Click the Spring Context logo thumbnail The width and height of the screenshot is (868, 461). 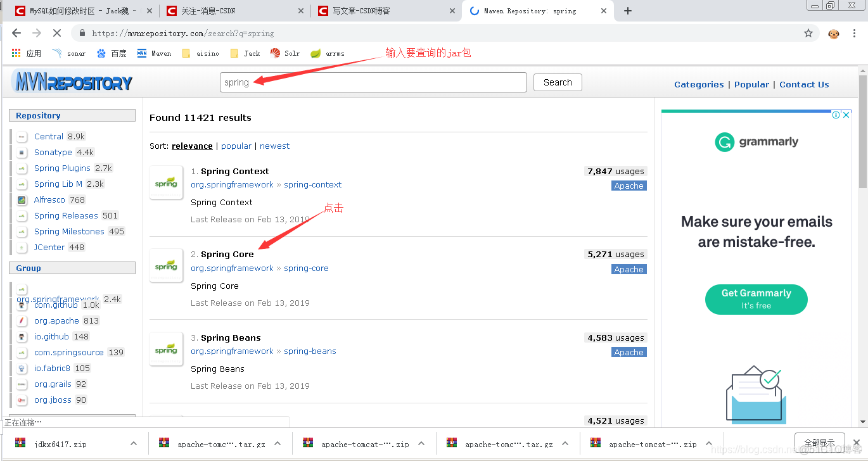point(166,182)
